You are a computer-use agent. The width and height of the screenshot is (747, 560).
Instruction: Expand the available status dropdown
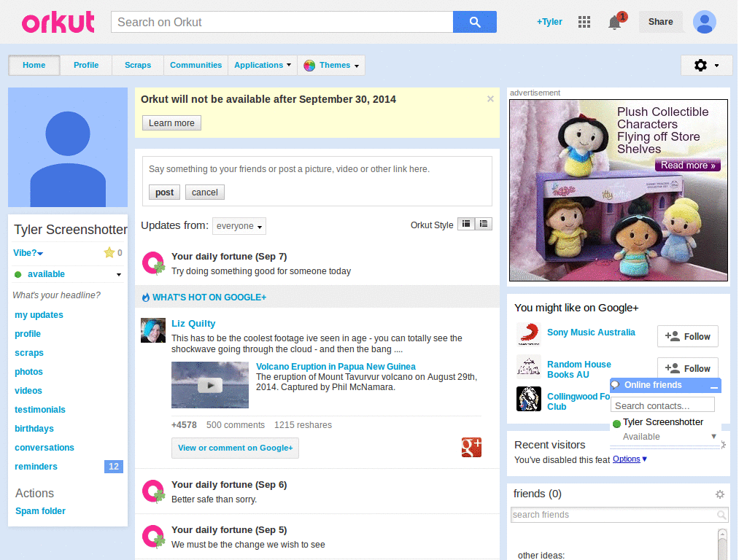click(119, 274)
